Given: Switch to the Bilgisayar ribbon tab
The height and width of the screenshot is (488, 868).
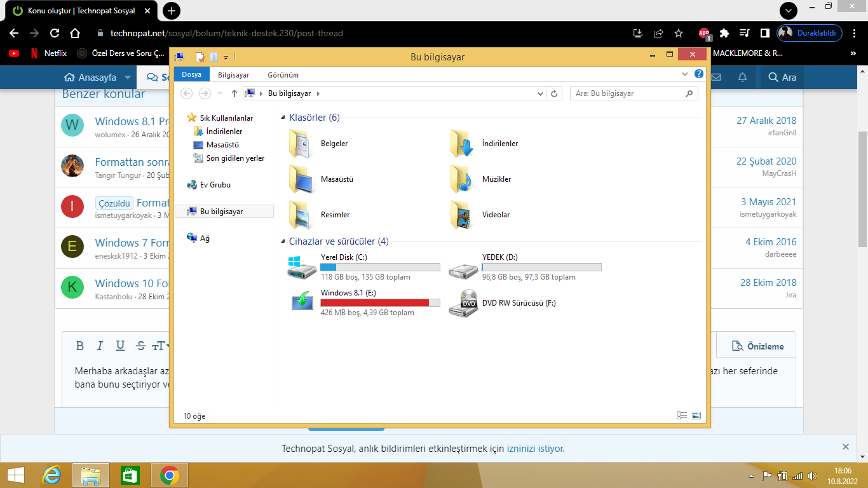Looking at the screenshot, I should [x=234, y=74].
